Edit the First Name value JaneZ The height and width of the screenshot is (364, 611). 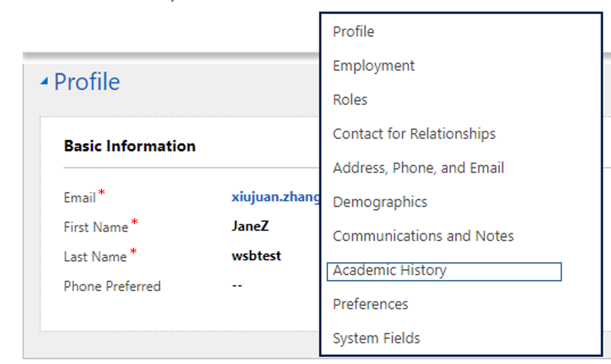[x=250, y=227]
